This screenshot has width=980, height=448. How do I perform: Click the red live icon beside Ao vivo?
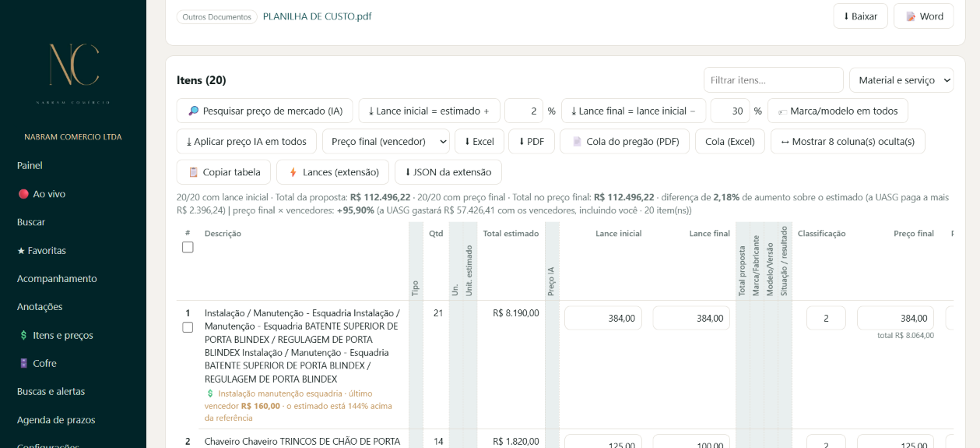[23, 194]
